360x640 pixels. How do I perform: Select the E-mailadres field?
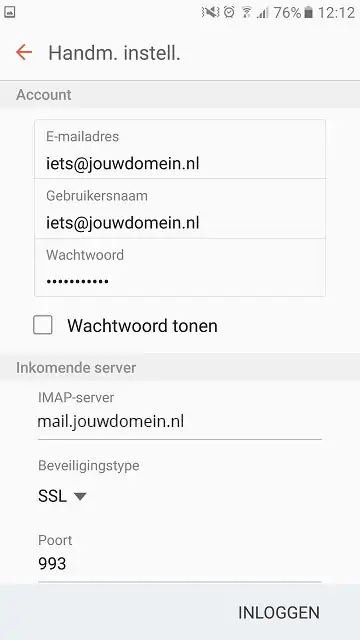click(180, 150)
